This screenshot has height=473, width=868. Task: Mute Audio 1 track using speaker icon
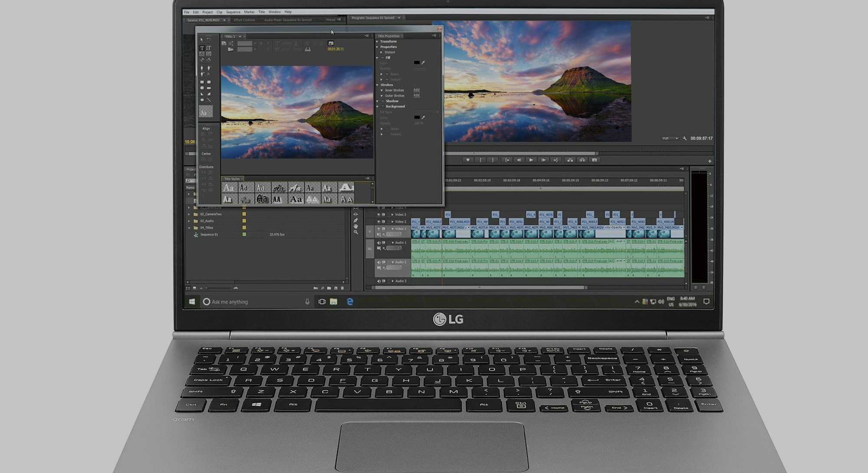click(378, 243)
